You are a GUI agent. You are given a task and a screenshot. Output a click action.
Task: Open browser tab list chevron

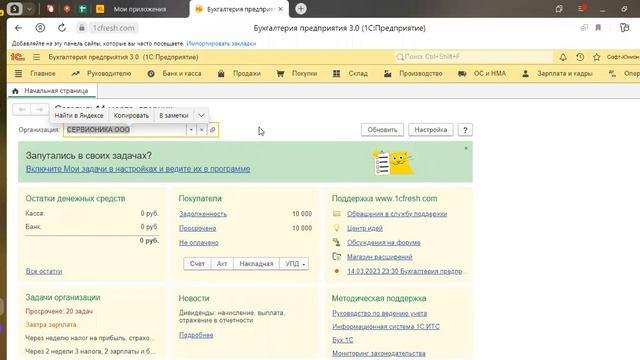coord(29,9)
